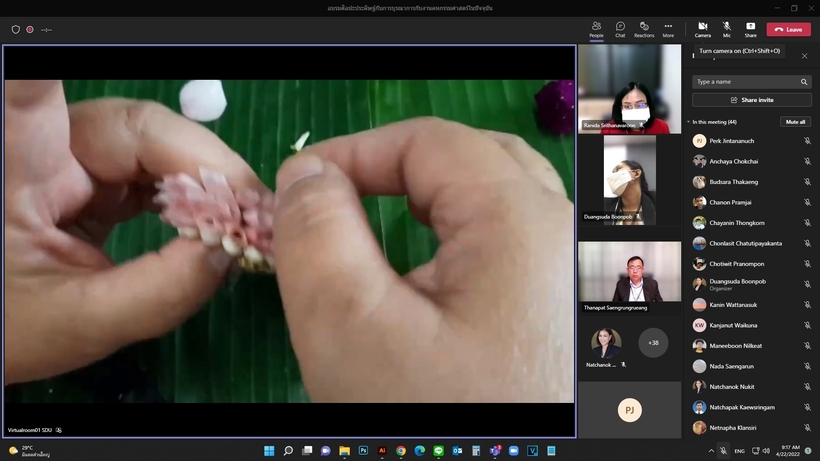Screen dimensions: 820x461
Task: Open the Share content tray
Action: (750, 29)
